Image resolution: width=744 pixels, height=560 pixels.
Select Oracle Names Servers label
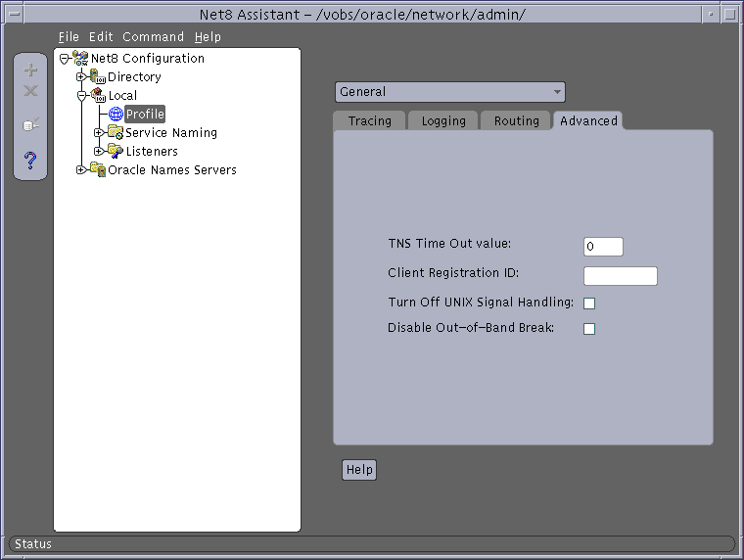172,169
